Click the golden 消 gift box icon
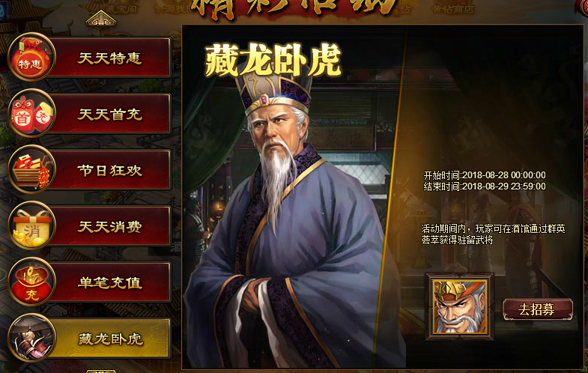Image resolution: width=588 pixels, height=373 pixels. tap(31, 225)
